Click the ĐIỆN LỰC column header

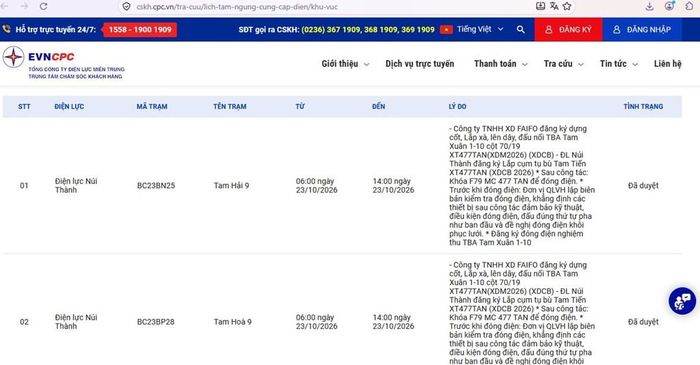point(69,107)
